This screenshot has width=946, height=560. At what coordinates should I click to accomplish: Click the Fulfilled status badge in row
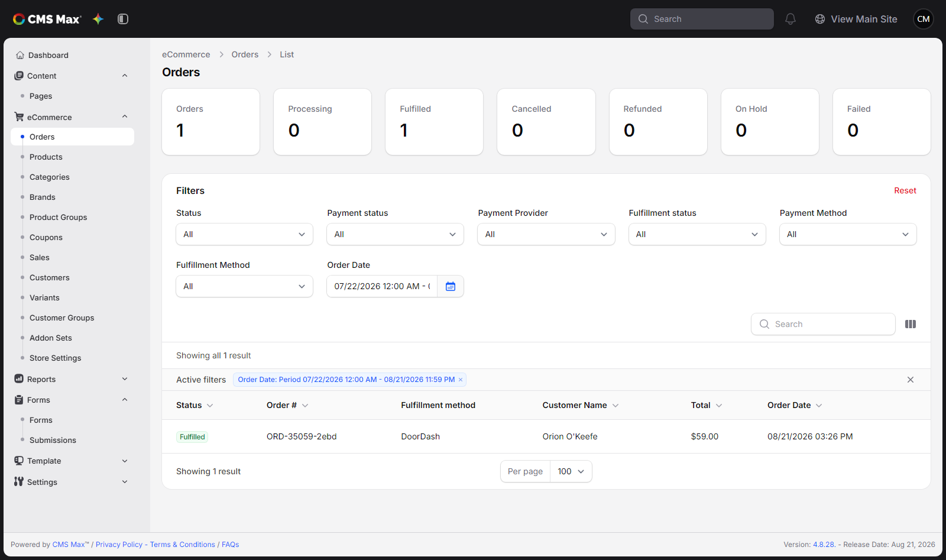192,437
